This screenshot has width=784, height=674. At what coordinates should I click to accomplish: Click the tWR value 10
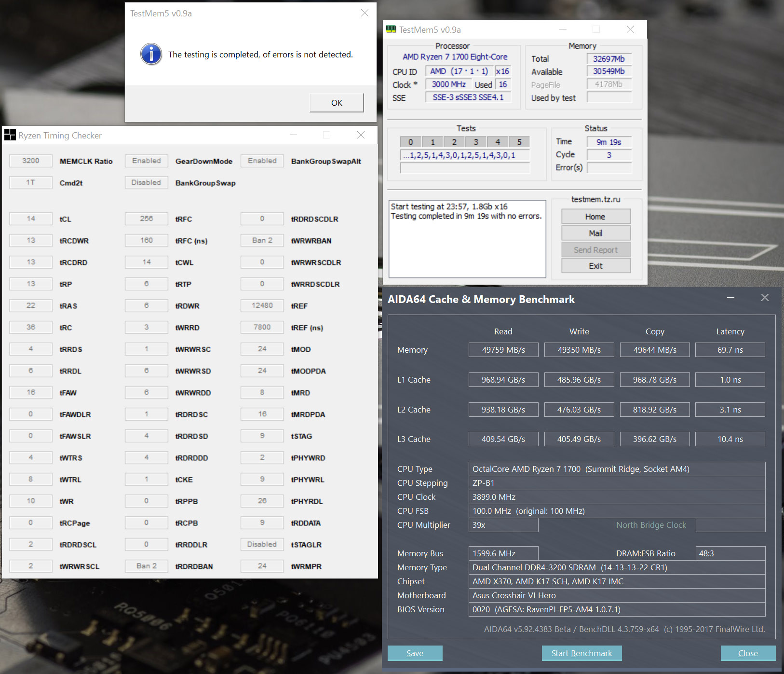click(x=31, y=501)
